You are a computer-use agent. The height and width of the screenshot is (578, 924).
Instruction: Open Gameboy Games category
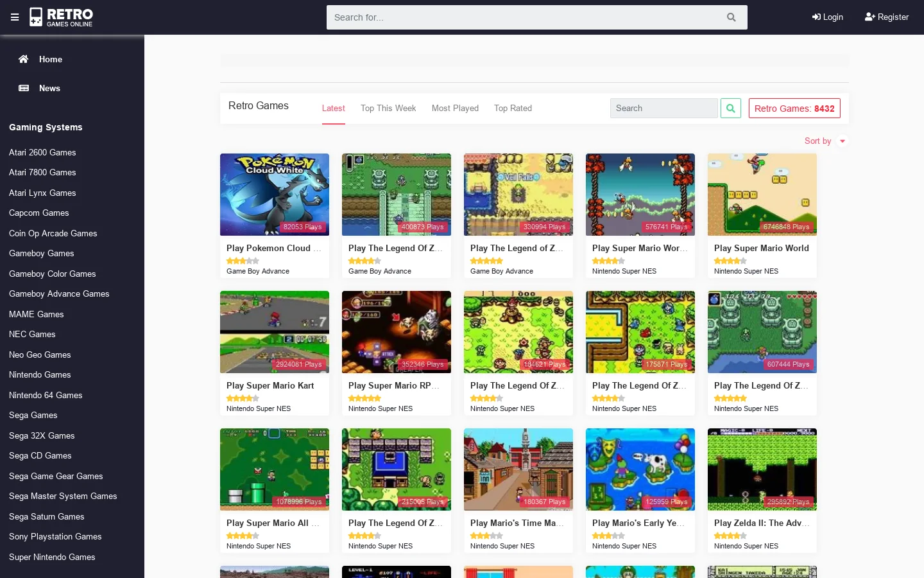42,253
